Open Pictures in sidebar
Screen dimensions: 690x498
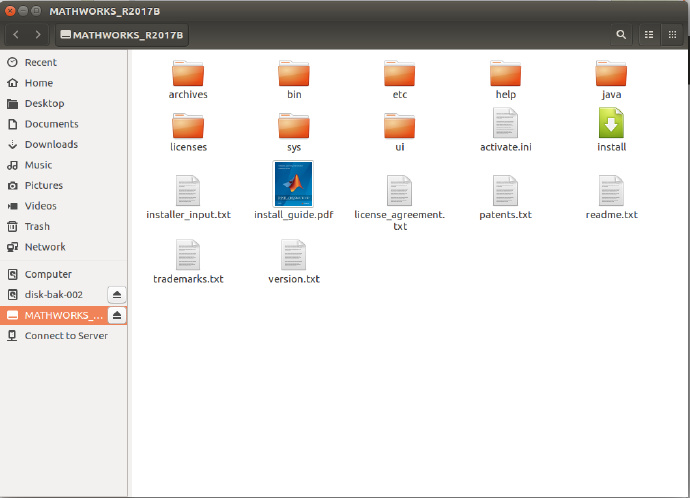[x=63, y=185]
